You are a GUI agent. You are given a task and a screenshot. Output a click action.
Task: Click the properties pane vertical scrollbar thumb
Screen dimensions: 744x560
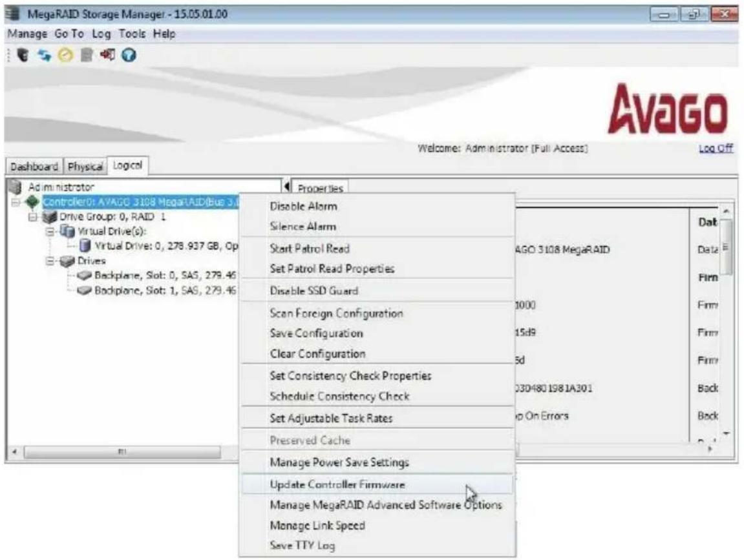725,245
